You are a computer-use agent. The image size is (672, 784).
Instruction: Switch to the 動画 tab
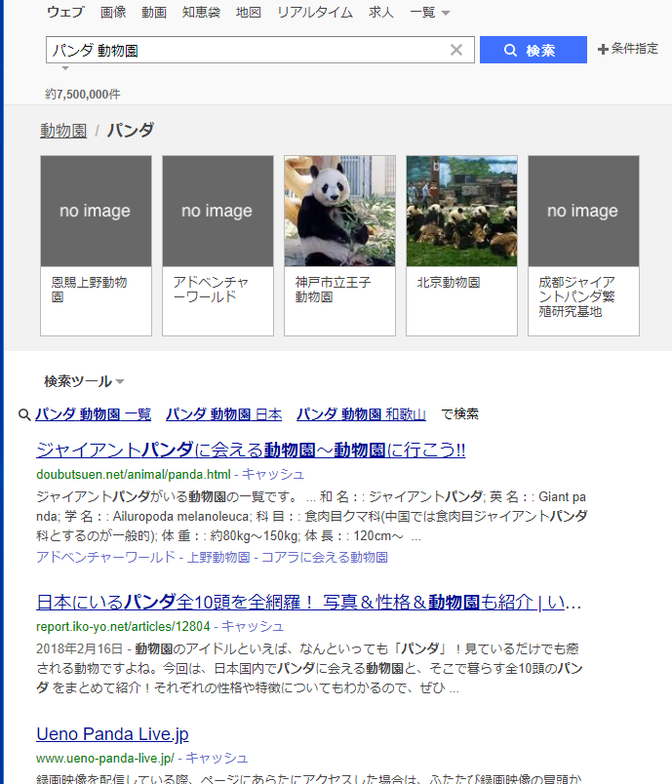(154, 12)
